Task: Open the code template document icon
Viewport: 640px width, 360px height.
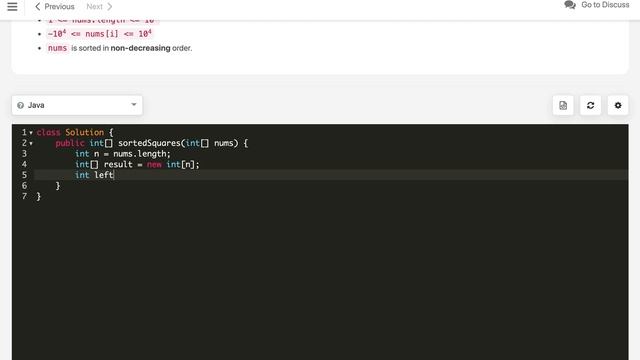Action: [x=563, y=105]
